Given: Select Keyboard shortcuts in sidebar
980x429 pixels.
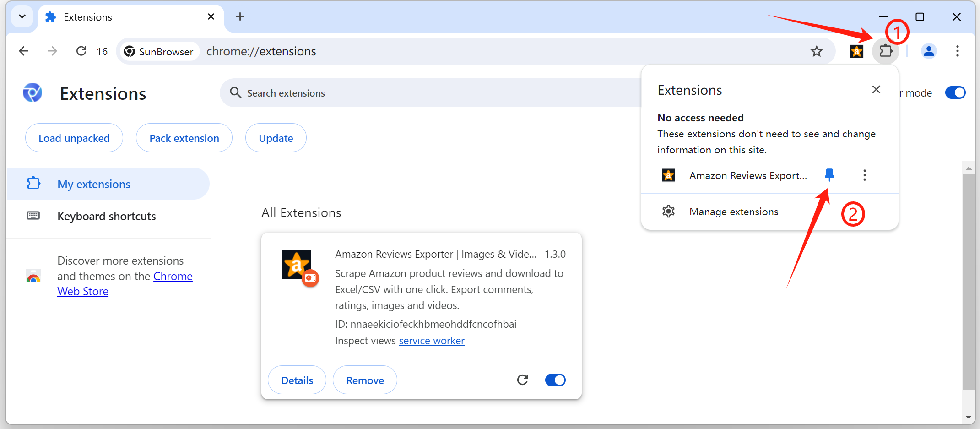Looking at the screenshot, I should pos(106,216).
